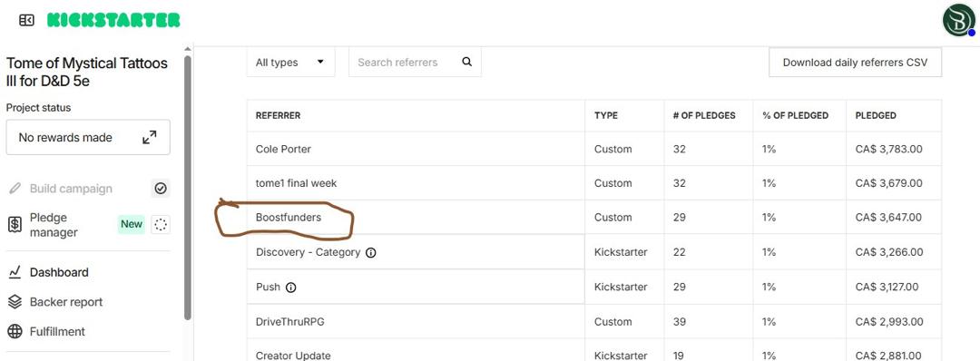Open the Build campaign menu item
The image size is (980, 361).
72,189
